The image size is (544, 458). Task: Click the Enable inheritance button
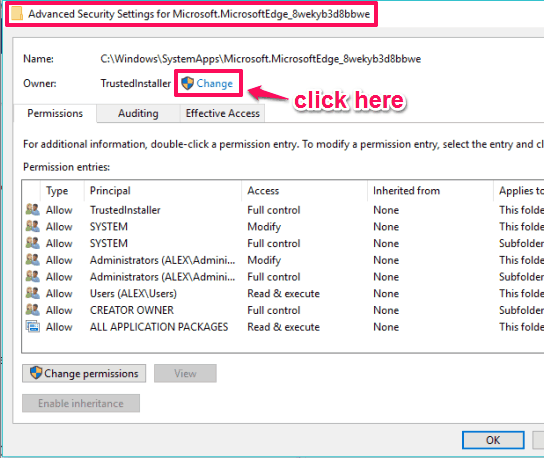(81, 403)
